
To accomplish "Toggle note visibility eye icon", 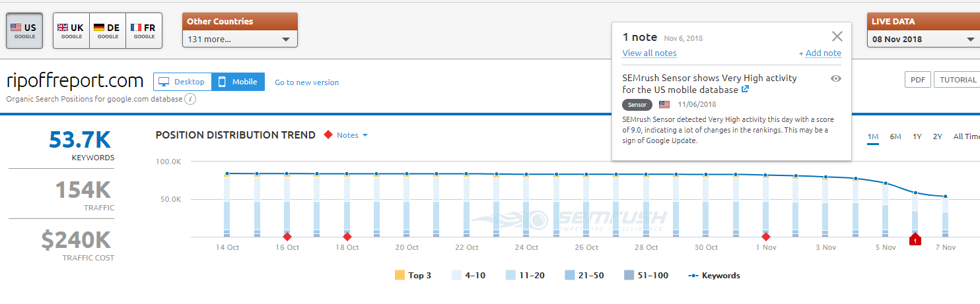I will [835, 78].
